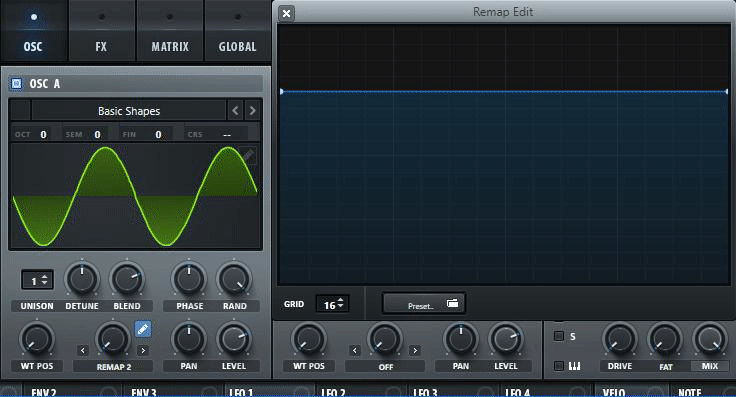Click the left remap curve endpoint
The height and width of the screenshot is (397, 736).
pos(281,92)
